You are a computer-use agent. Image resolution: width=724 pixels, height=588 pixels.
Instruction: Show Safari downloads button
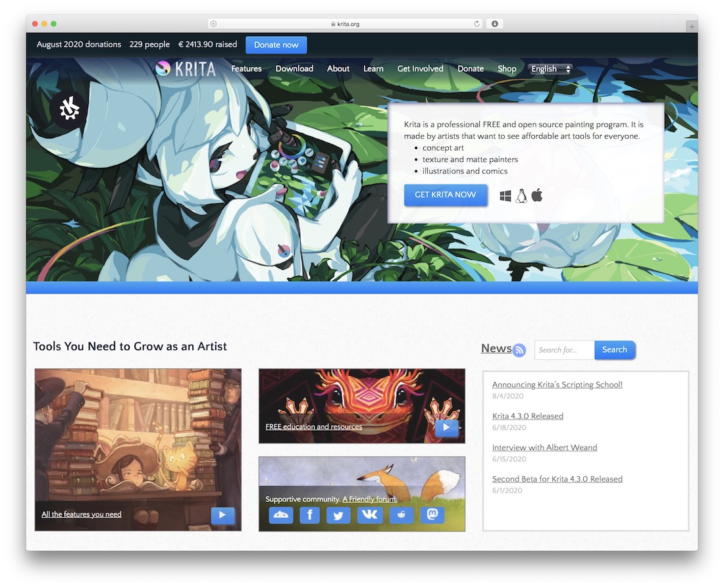coord(494,24)
